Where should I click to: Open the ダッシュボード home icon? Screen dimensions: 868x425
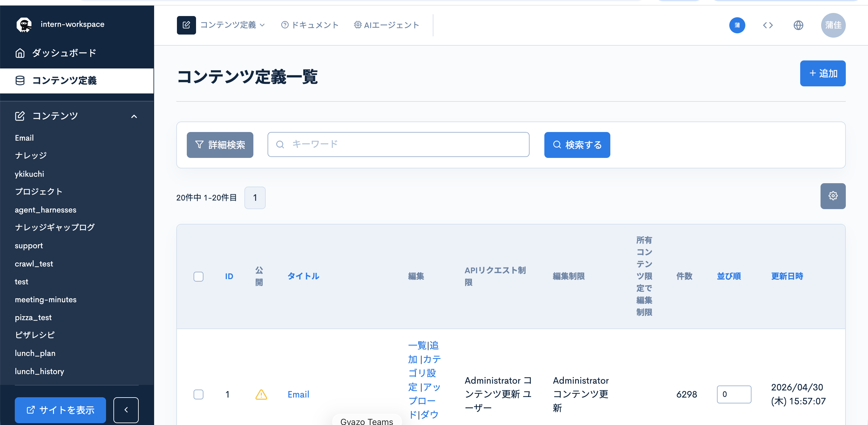(20, 53)
